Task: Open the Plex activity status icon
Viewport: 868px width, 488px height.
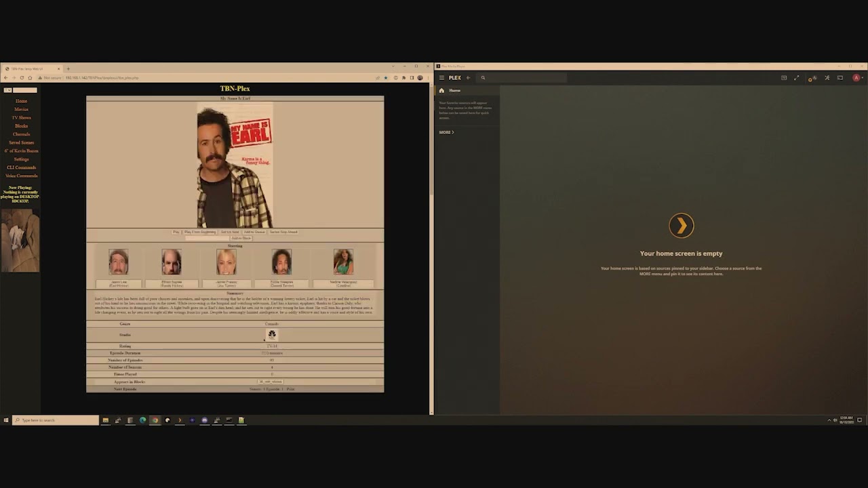Action: tap(812, 78)
